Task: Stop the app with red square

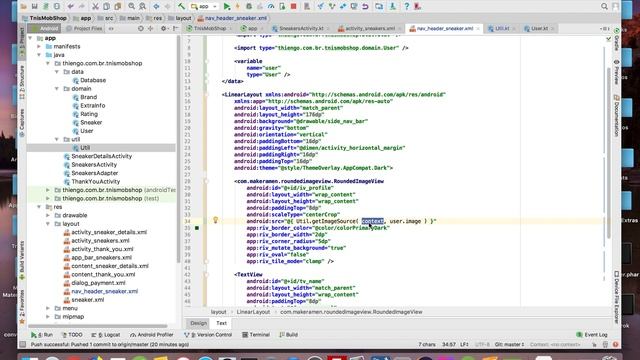Action: coord(293,7)
